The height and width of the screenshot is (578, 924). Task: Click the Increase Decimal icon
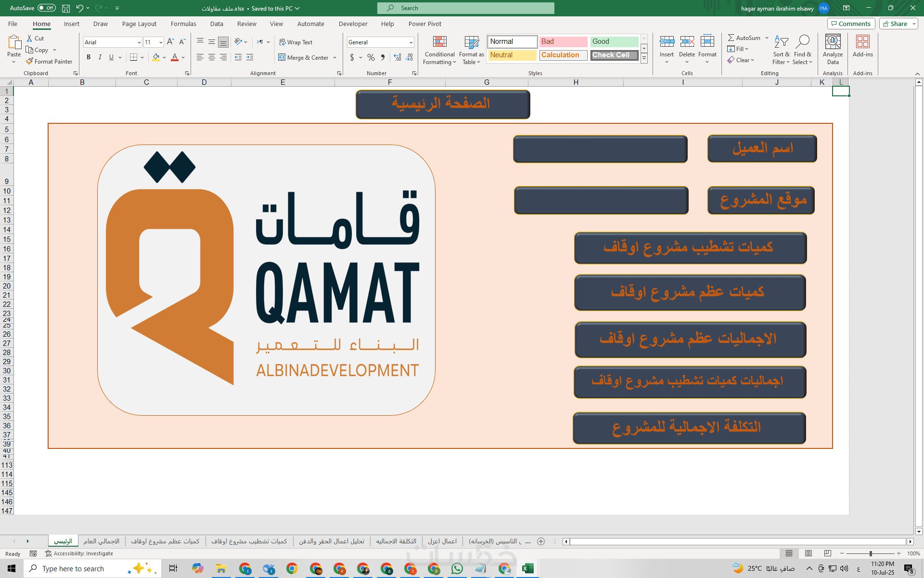pyautogui.click(x=397, y=57)
